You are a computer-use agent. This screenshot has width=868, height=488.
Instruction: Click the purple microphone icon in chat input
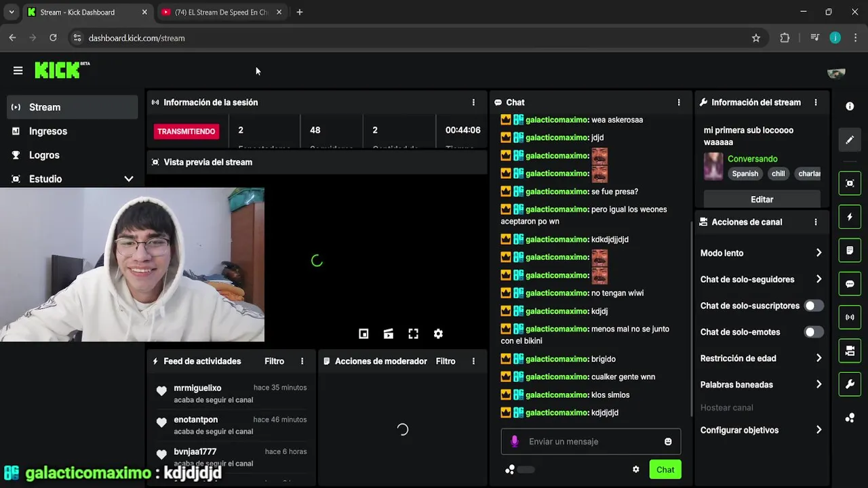coord(515,441)
